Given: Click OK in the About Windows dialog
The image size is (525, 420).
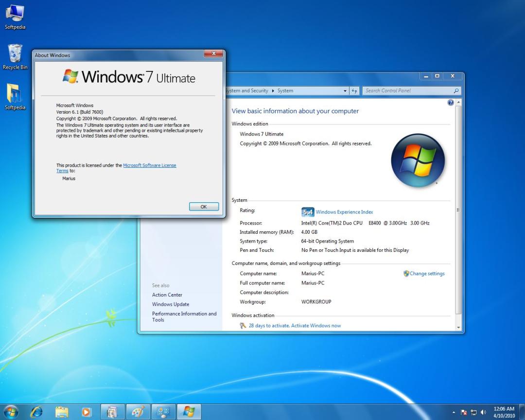Looking at the screenshot, I should [204, 206].
